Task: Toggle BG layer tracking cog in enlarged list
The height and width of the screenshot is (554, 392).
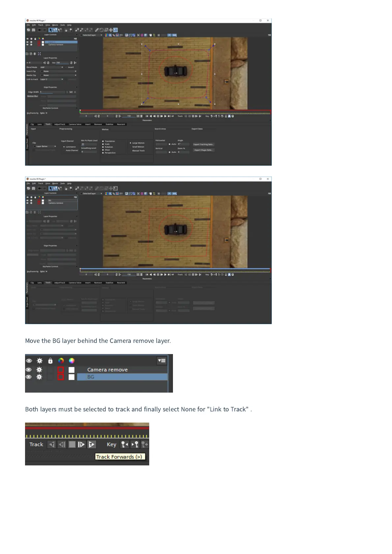Action: point(39,377)
